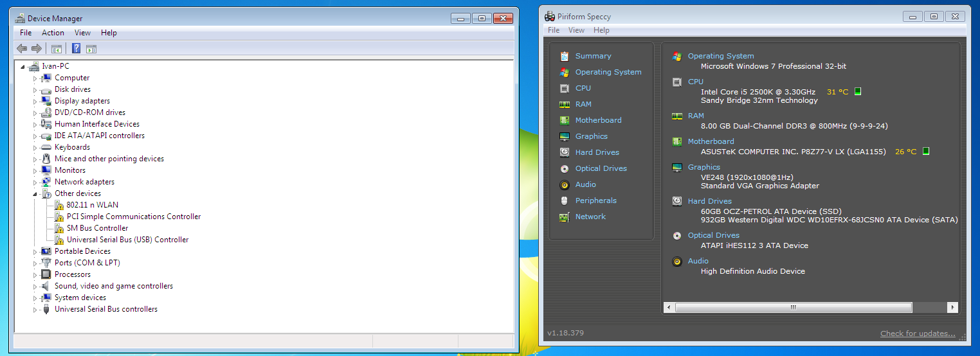Collapse the Other devices node

[35, 193]
